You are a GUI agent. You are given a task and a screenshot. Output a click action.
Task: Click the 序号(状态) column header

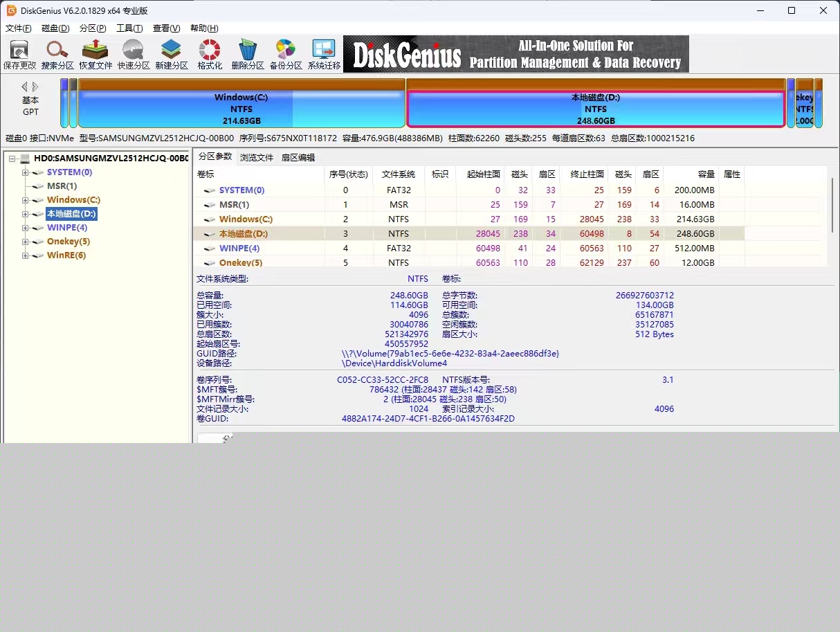click(x=348, y=174)
